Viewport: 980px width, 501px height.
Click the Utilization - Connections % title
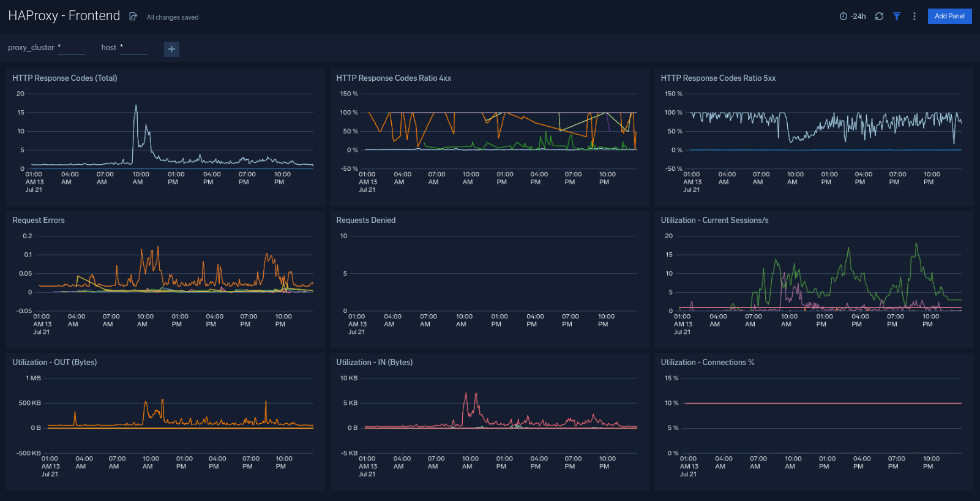(x=708, y=363)
